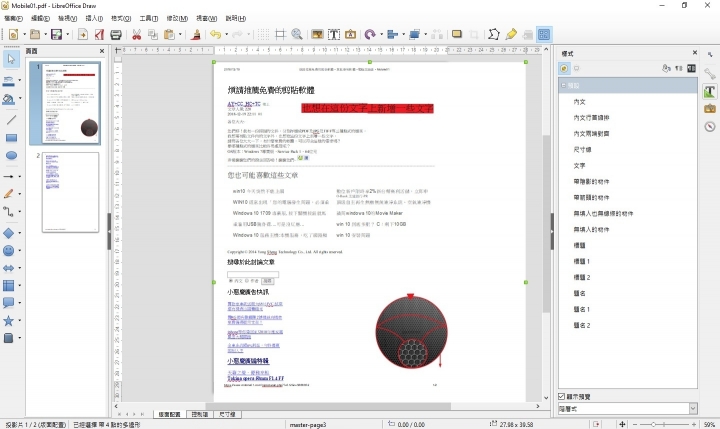This screenshot has width=720, height=429.
Task: Toggle Presentation Styles button in styles panel
Action: pos(576,68)
